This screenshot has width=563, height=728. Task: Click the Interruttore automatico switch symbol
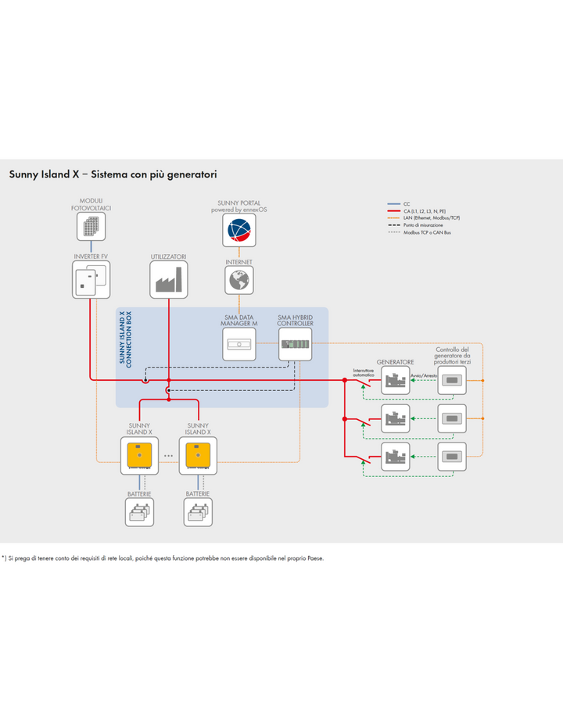(364, 382)
